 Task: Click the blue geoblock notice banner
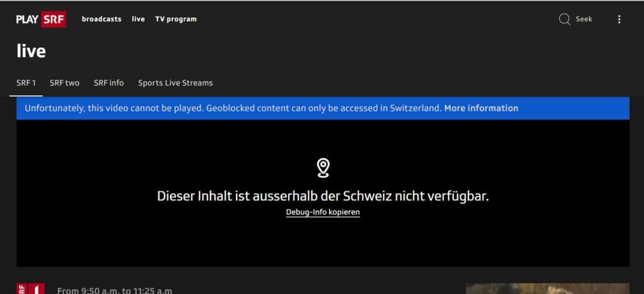[x=323, y=108]
